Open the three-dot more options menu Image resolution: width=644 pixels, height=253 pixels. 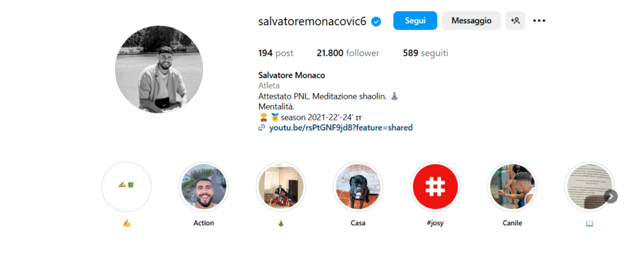[x=539, y=21]
